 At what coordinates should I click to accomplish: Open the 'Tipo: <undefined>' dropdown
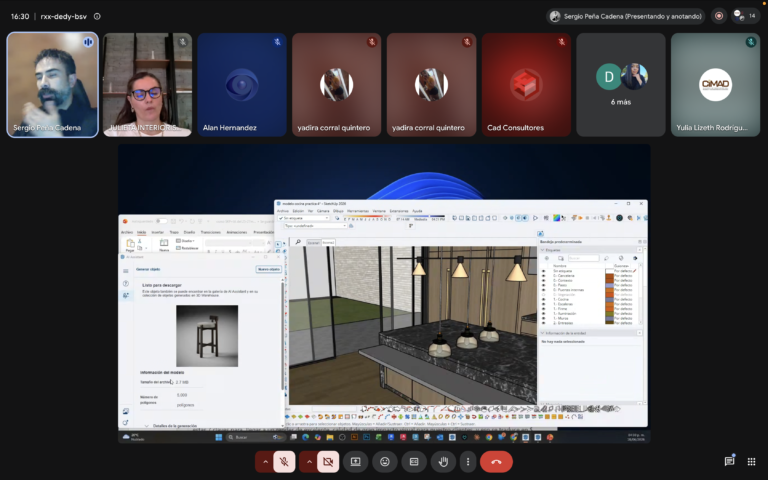click(x=316, y=226)
